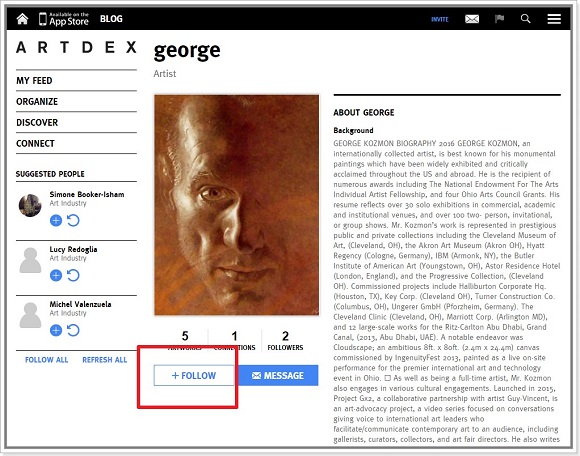Image resolution: width=580 pixels, height=456 pixels.
Task: Go to MY FEED section
Action: coord(34,81)
